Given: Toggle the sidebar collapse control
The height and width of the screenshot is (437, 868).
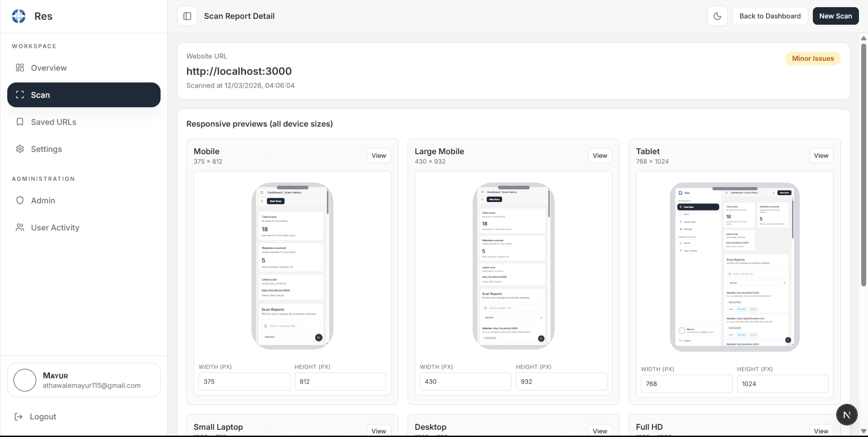Looking at the screenshot, I should point(187,16).
